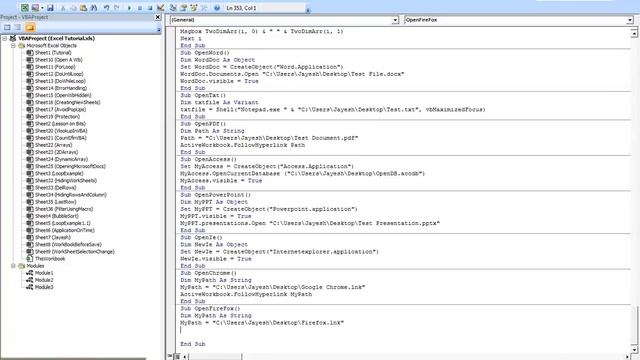Click the Procedure View button at bottom left
640x360 pixels.
171,357
